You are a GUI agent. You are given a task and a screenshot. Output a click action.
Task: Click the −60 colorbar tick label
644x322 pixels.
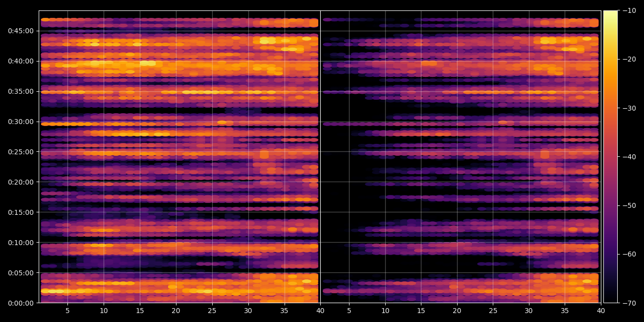tap(629, 254)
